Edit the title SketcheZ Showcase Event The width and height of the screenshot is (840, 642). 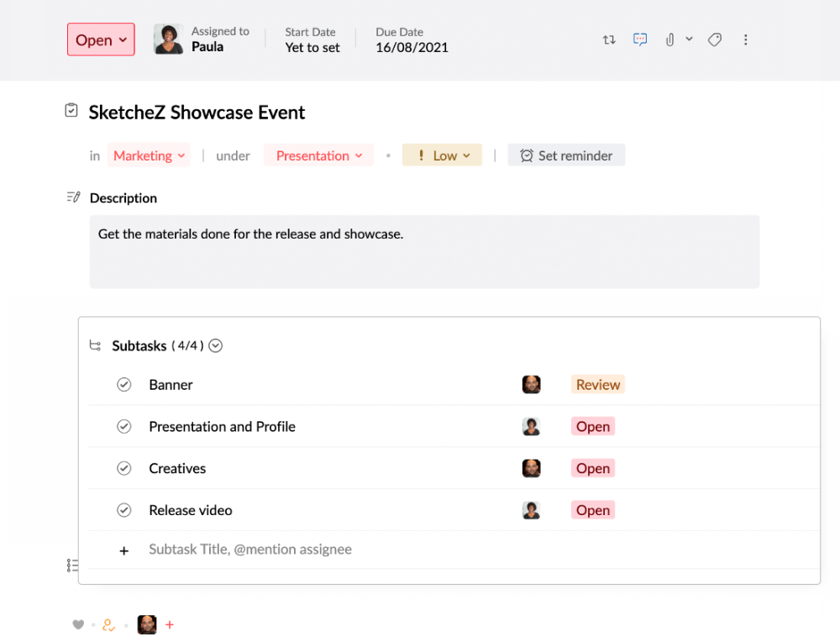click(x=197, y=113)
